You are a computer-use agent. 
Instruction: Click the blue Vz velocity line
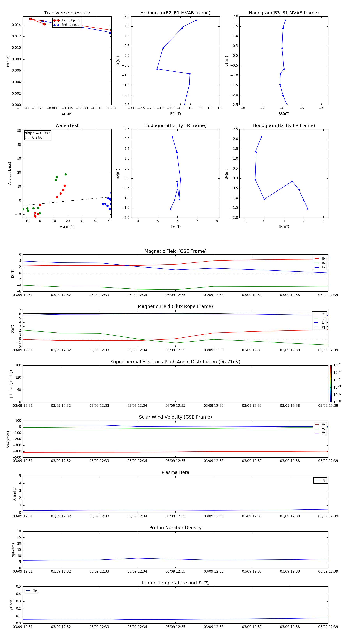pos(175,426)
